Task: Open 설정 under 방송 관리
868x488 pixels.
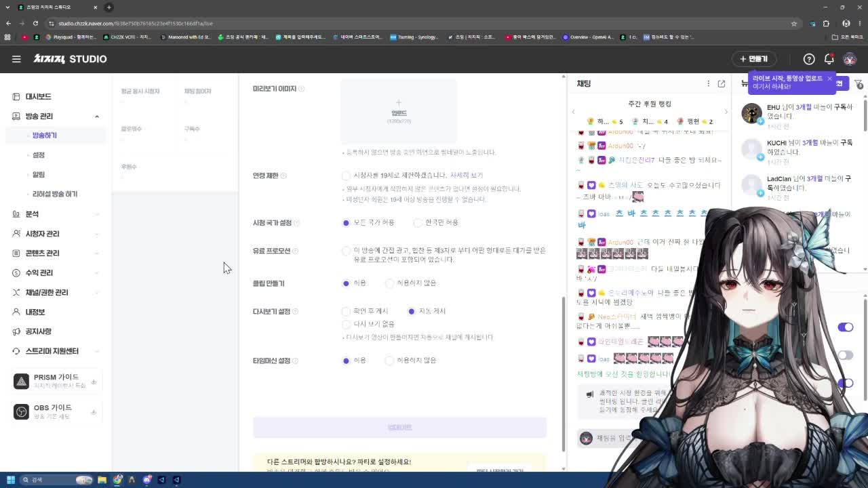Action: tap(39, 155)
